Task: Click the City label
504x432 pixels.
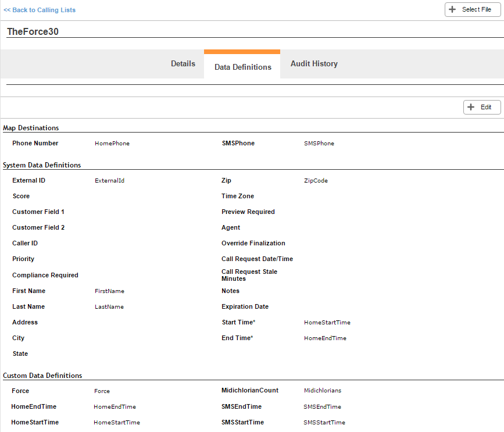Action: (19, 338)
